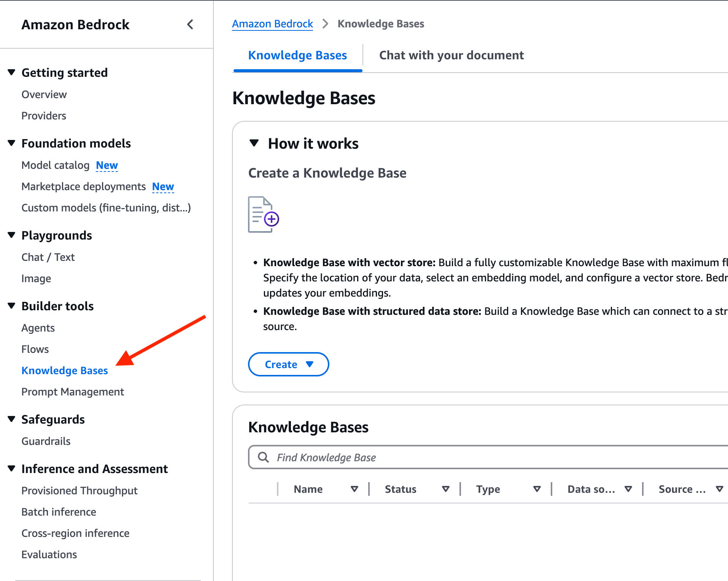This screenshot has width=728, height=581.
Task: Sort table by Data source column arrow
Action: tap(628, 489)
